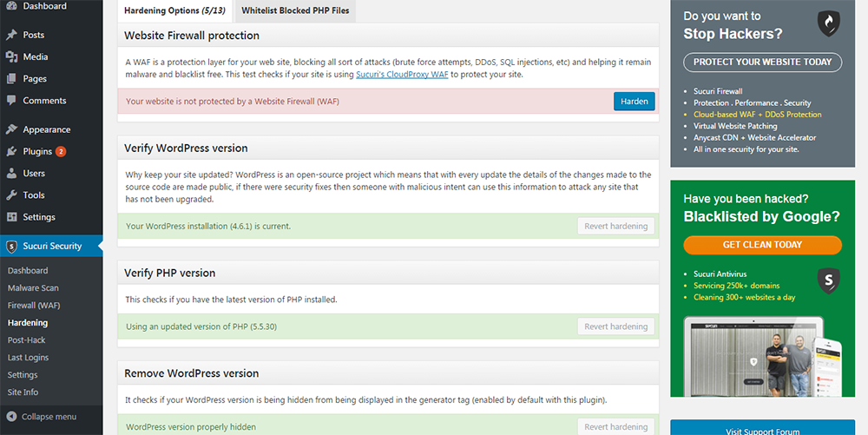Click Harden button for Website Firewall
Screen dimensions: 868x435
(x=635, y=102)
